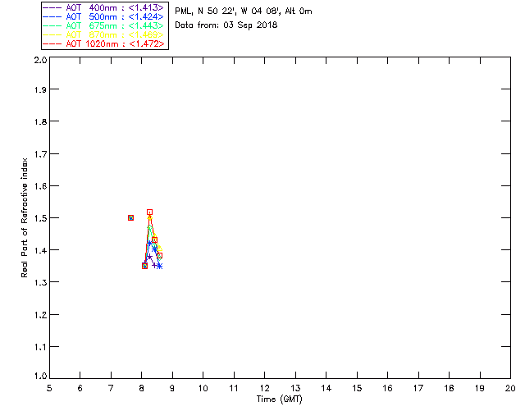Click the 11 tick label on time axis

(x=234, y=388)
